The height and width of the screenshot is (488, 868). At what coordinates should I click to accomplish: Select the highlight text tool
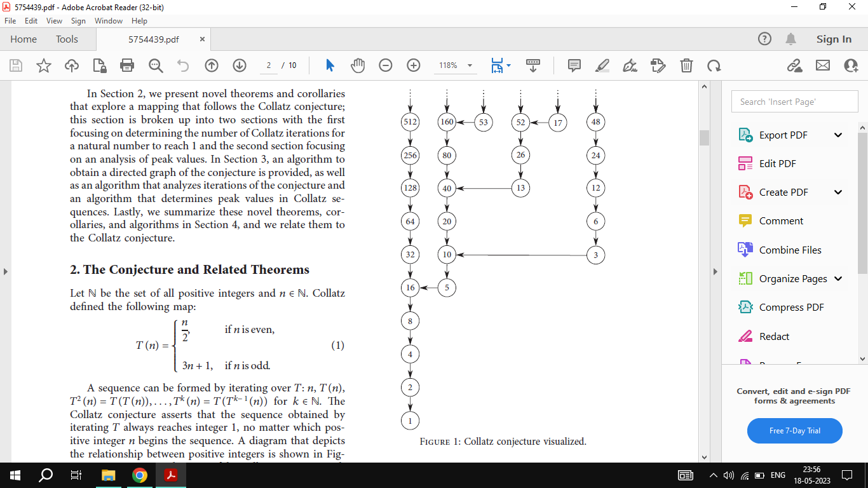602,65
